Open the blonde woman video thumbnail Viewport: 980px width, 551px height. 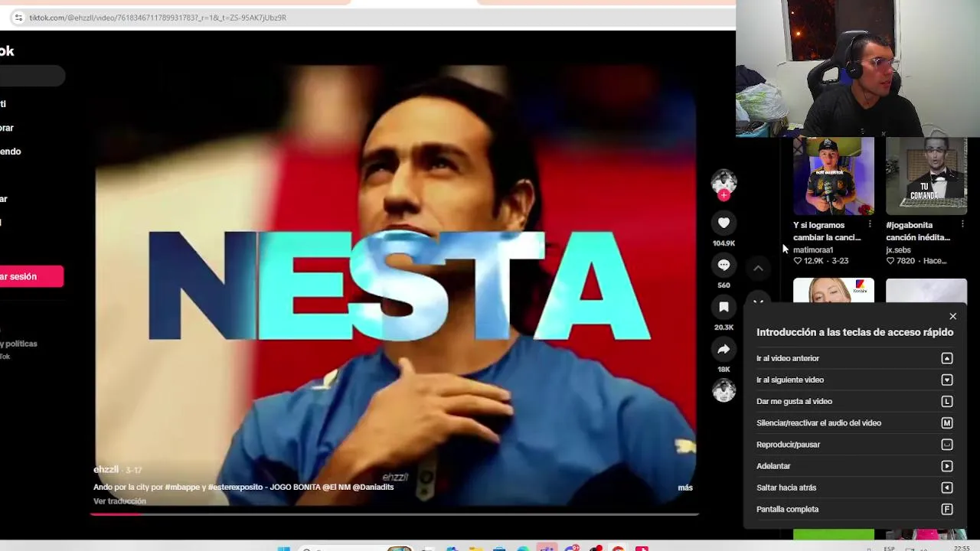(x=833, y=290)
